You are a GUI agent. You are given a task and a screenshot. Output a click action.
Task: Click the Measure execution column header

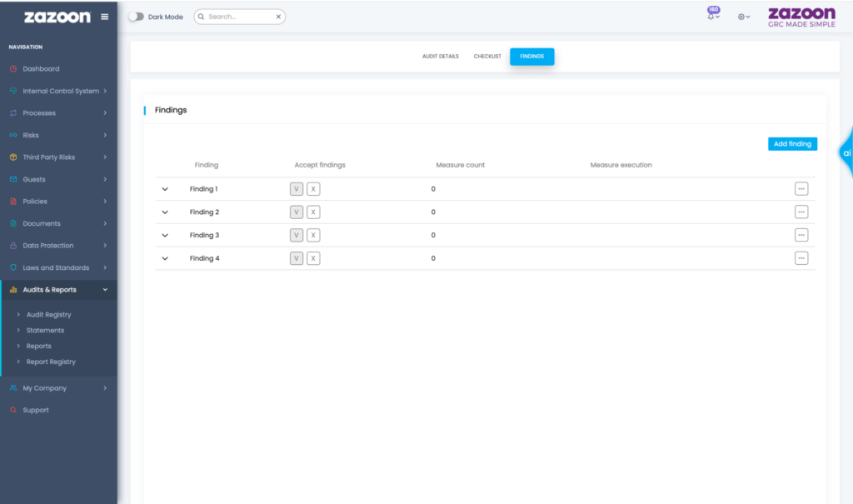621,165
